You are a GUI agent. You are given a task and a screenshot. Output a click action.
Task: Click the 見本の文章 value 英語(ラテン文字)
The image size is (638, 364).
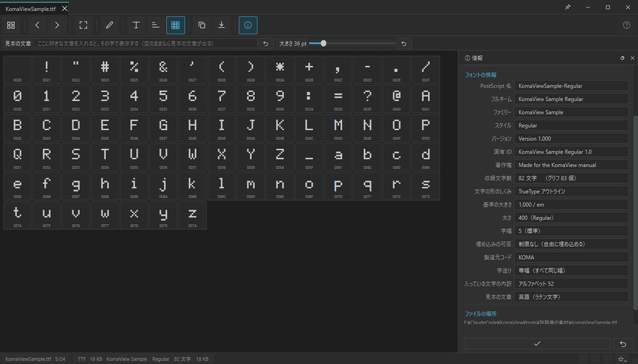click(x=571, y=297)
